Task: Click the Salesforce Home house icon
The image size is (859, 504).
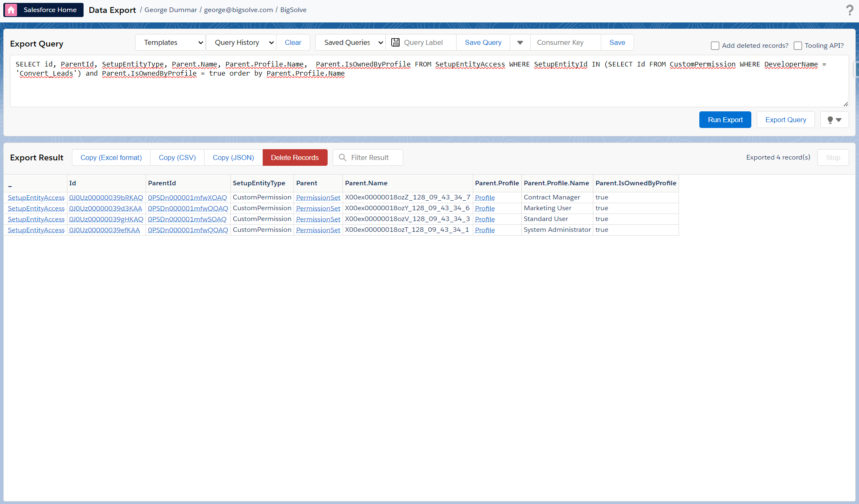Action: coord(11,10)
